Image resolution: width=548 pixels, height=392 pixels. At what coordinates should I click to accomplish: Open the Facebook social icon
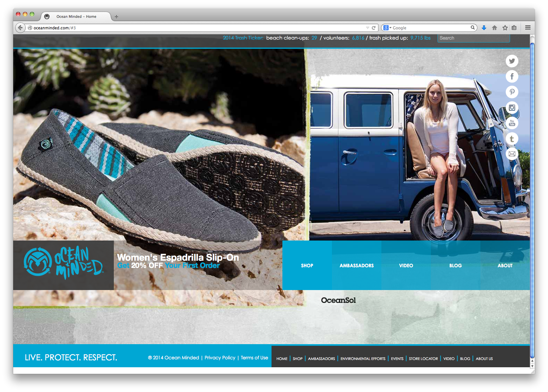click(x=512, y=77)
